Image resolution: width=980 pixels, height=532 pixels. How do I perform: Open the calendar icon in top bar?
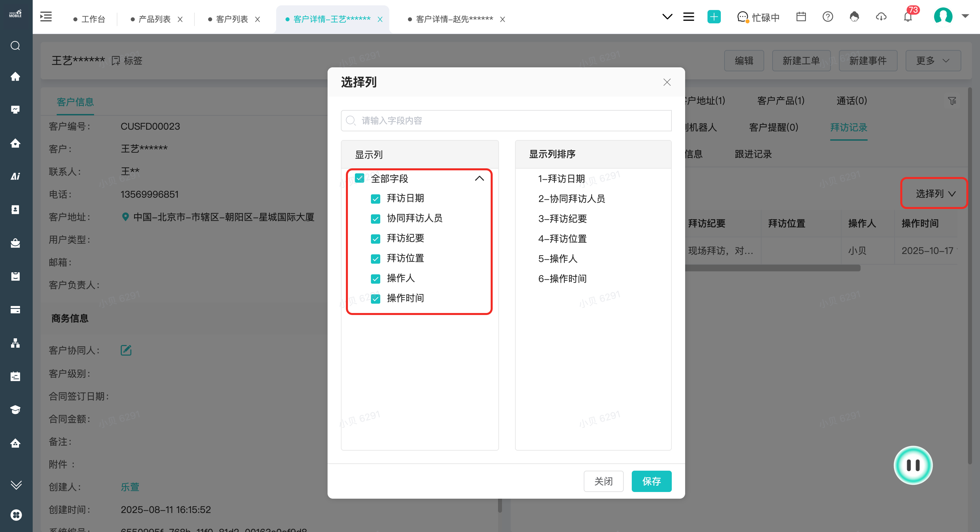(x=801, y=17)
